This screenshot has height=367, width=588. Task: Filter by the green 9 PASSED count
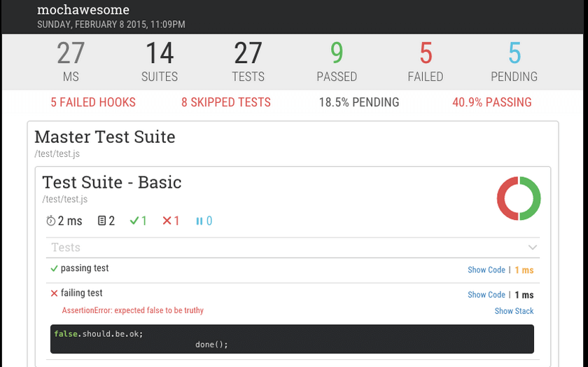point(337,62)
